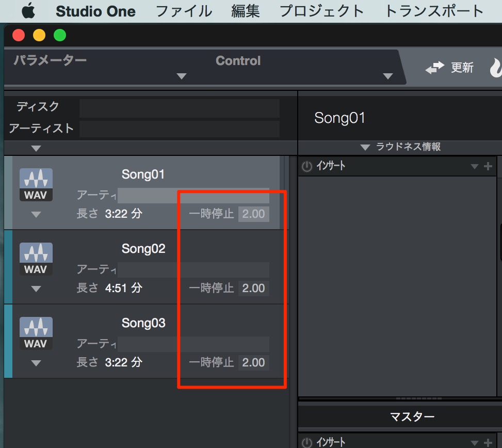Click Song01 length 3:22 分

tap(124, 214)
